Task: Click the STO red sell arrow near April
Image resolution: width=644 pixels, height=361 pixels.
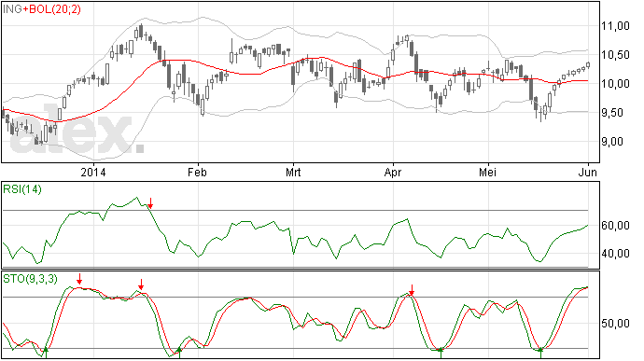Action: click(412, 290)
